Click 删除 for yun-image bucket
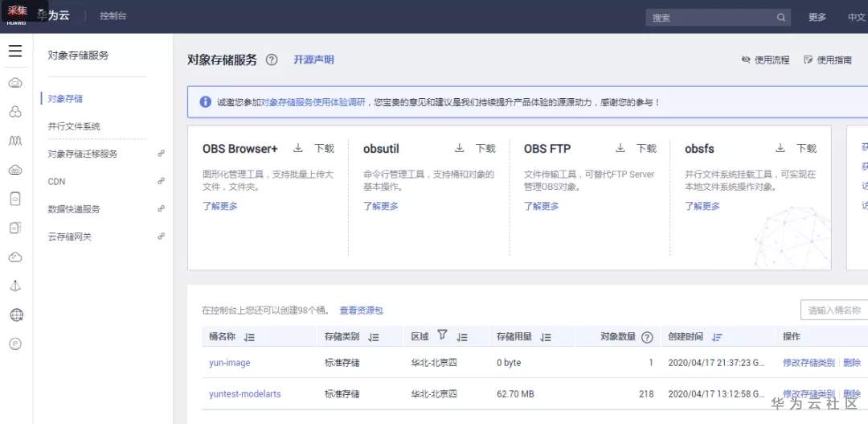The width and height of the screenshot is (868, 424). pos(852,363)
